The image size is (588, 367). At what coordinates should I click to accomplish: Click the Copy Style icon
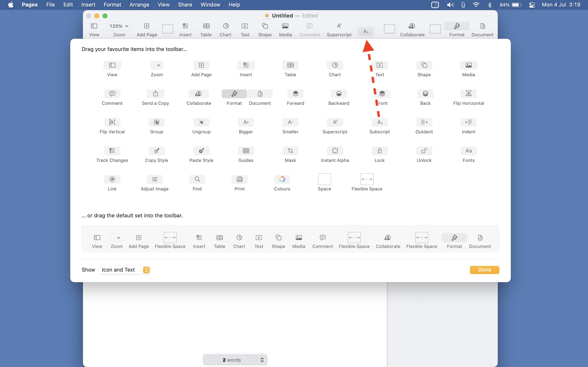[156, 151]
